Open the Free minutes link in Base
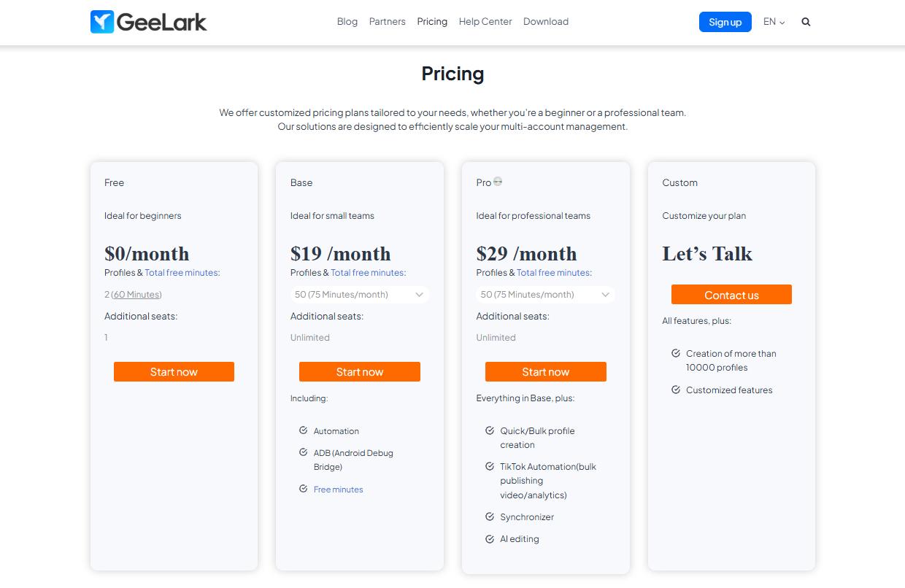The image size is (905, 588). coord(338,490)
